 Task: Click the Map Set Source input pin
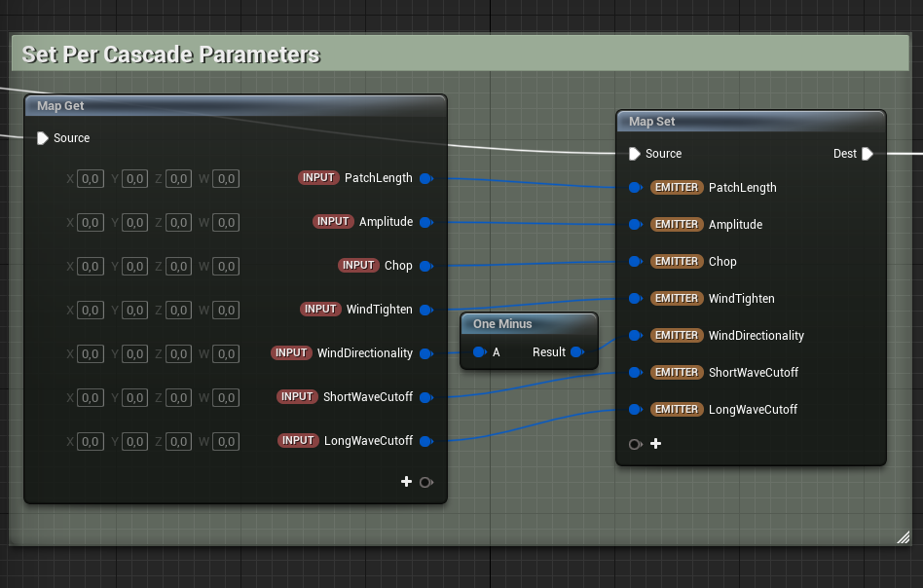click(635, 154)
